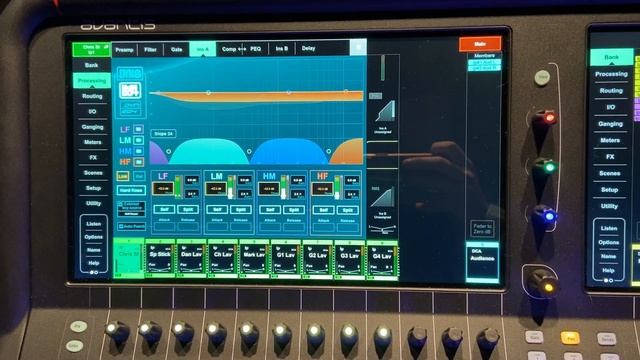
Task: Tap the HM band Split button
Action: point(294,210)
